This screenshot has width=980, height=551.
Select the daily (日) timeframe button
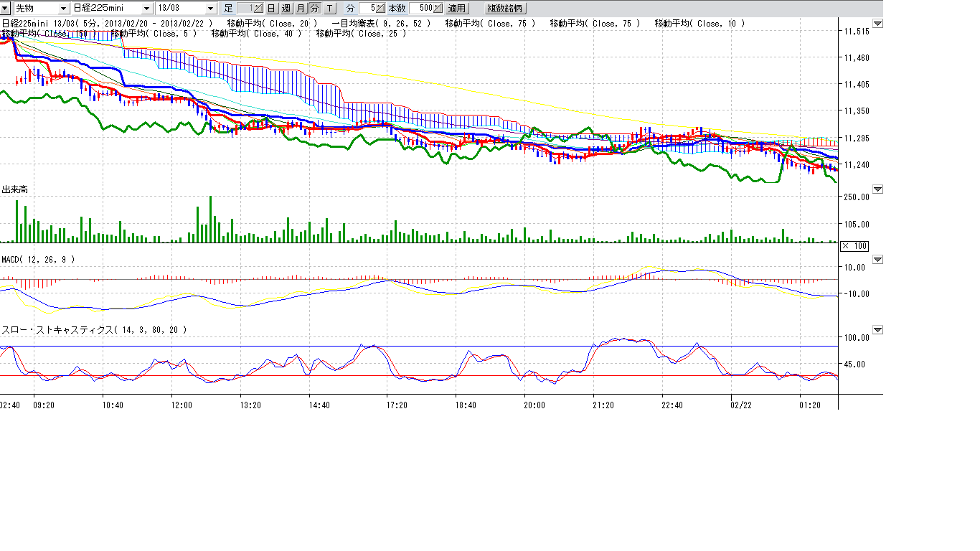coord(271,9)
